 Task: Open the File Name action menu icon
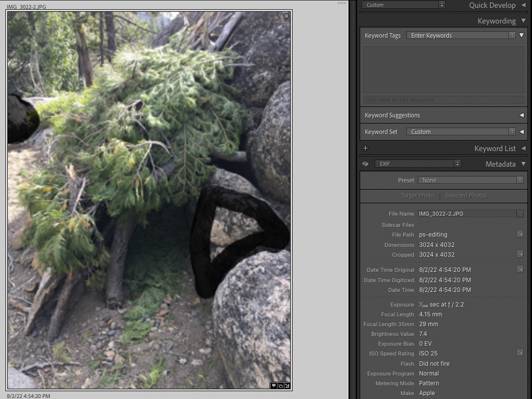coord(520,214)
